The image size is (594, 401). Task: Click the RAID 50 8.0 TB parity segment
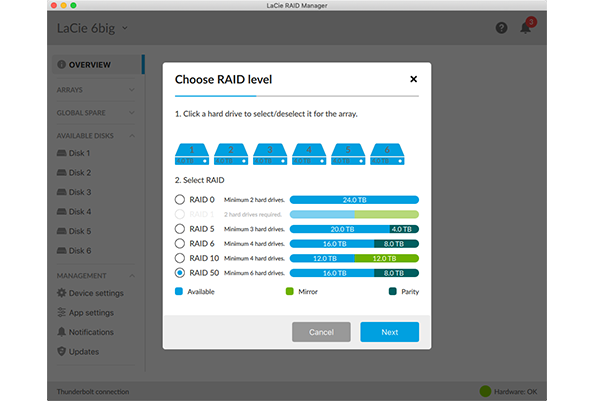[x=397, y=273]
